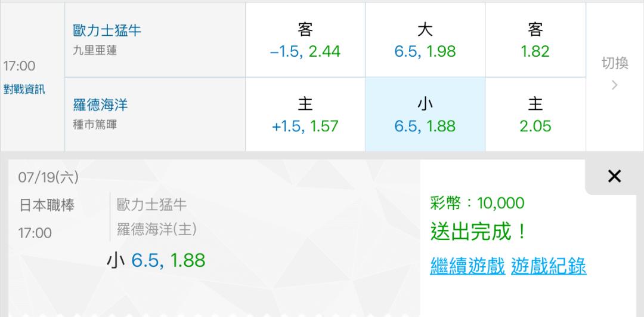
Task: Click pitcher name 九里亜蓮
Action: point(95,51)
